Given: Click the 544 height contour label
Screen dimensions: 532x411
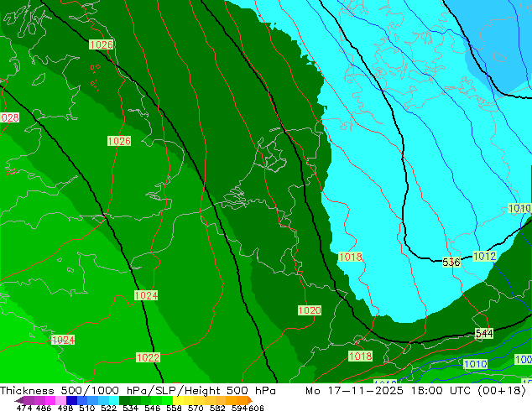Looking at the screenshot, I should (484, 333).
